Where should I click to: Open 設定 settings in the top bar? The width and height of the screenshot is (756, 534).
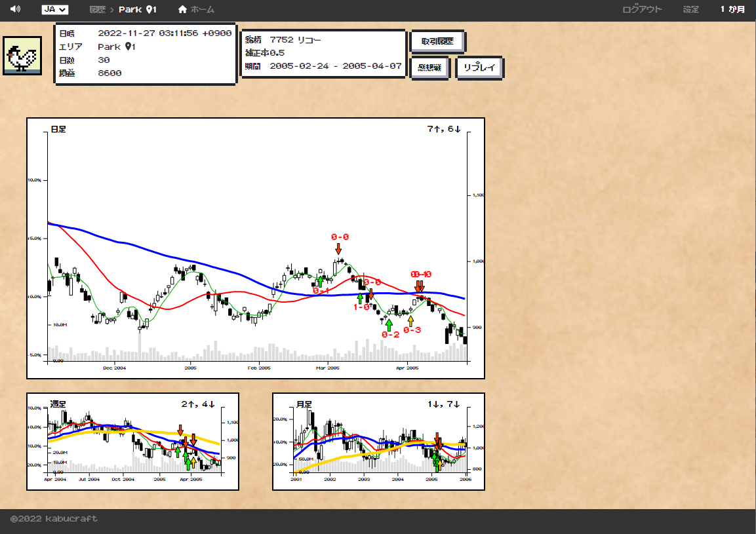[x=690, y=10]
